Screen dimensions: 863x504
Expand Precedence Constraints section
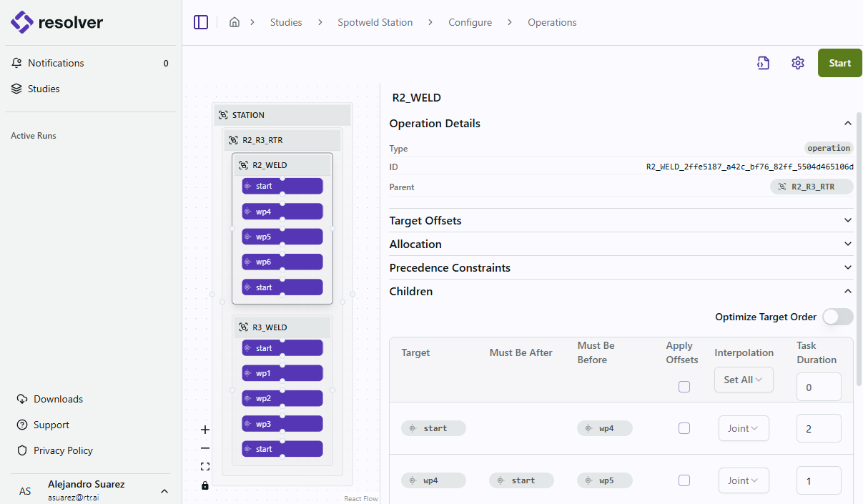(x=848, y=267)
